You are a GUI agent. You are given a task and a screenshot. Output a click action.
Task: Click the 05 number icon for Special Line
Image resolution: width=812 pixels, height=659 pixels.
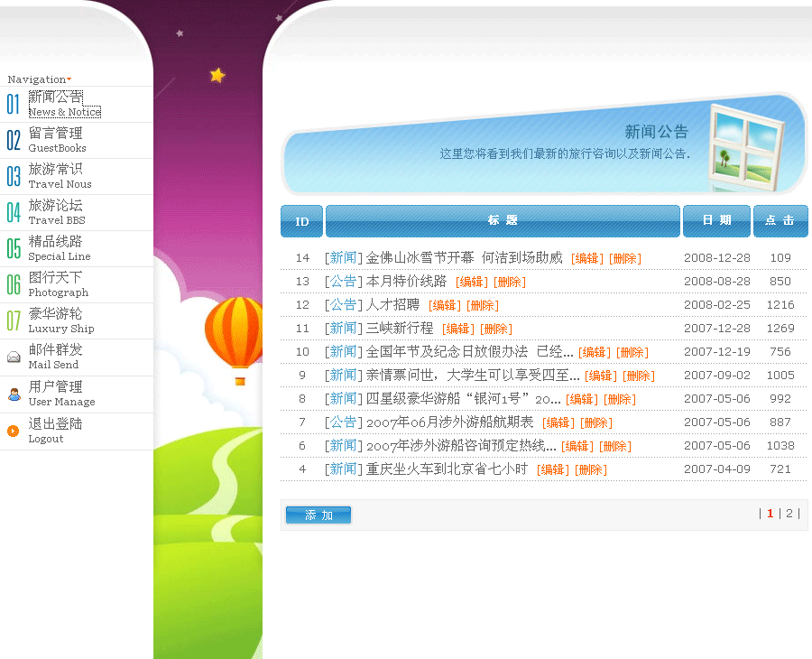(x=13, y=248)
